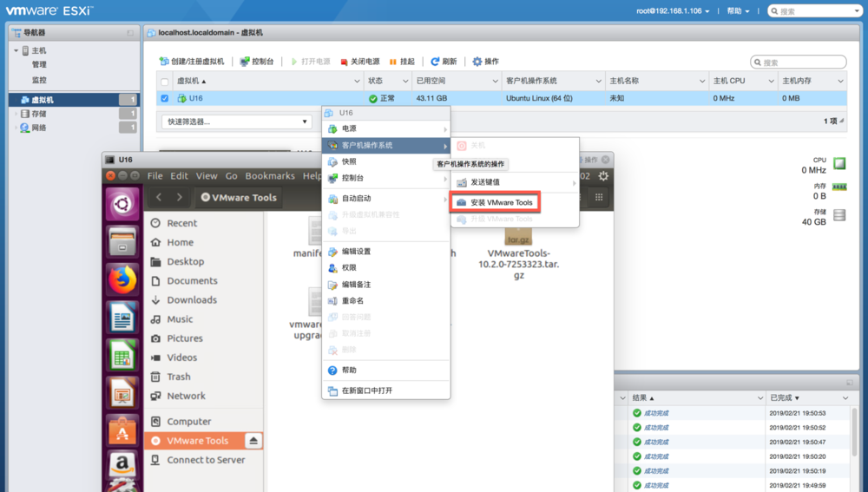Launch Firefox from the Ubuntu launcher
868x492 pixels.
122,279
